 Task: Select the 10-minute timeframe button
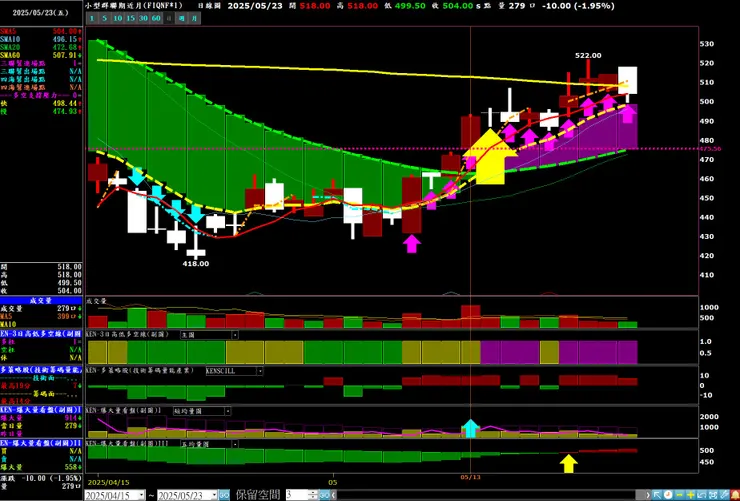(x=117, y=18)
